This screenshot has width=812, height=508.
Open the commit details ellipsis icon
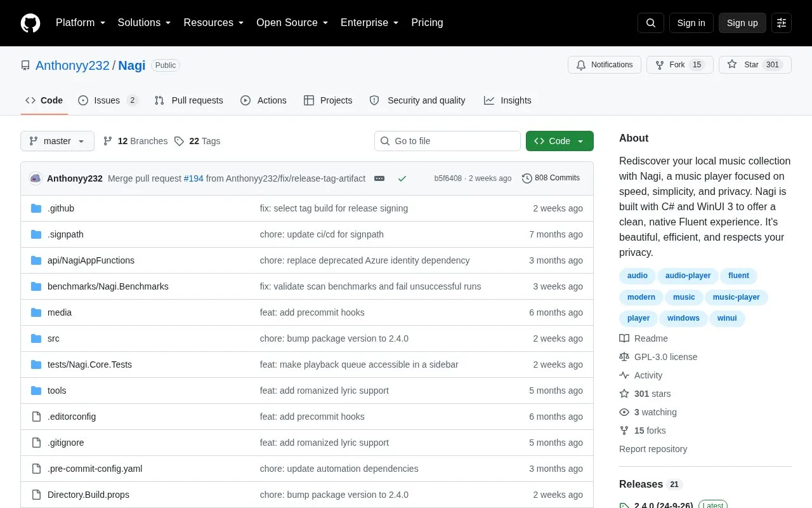[379, 178]
